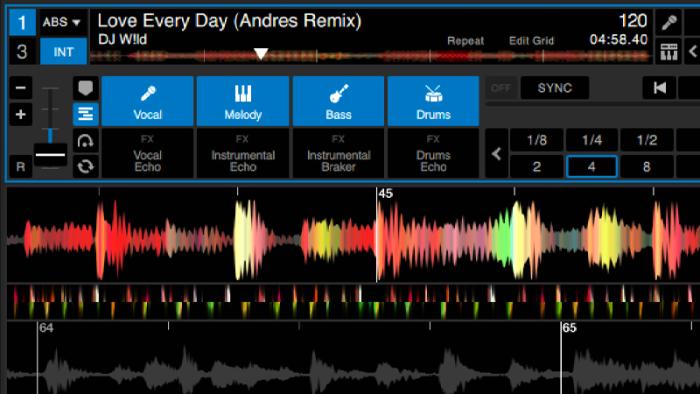Click bar 45 marker in waveform

click(385, 193)
